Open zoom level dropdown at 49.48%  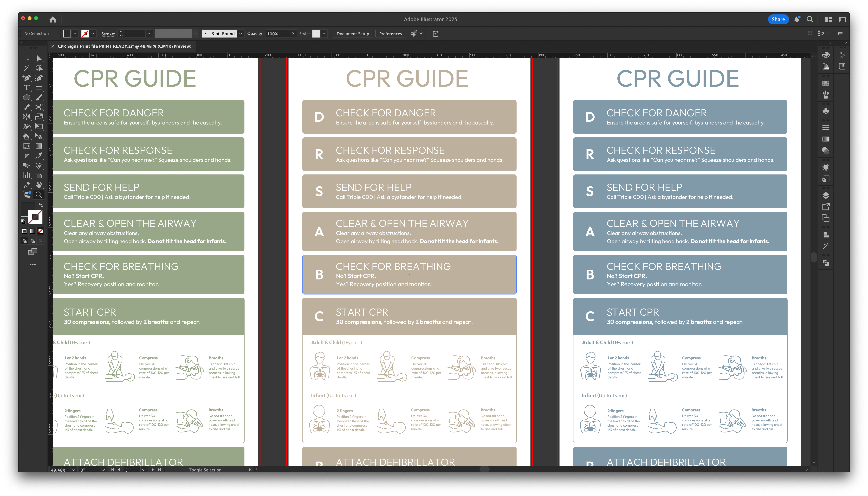click(73, 470)
